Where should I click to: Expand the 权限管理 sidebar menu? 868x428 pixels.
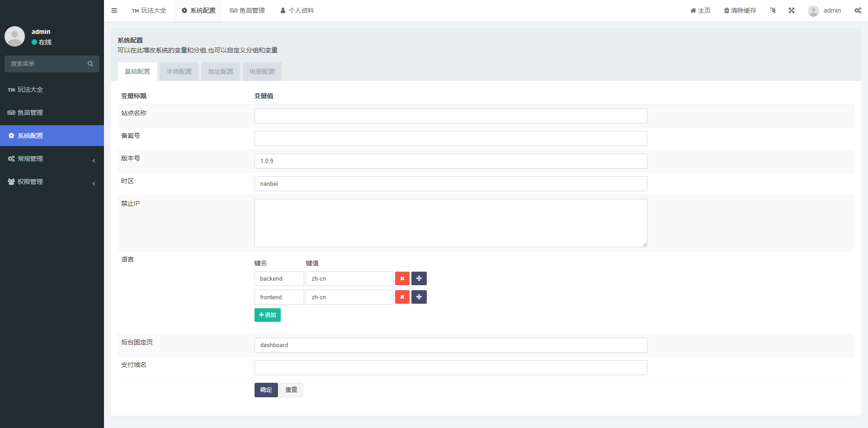coord(52,182)
